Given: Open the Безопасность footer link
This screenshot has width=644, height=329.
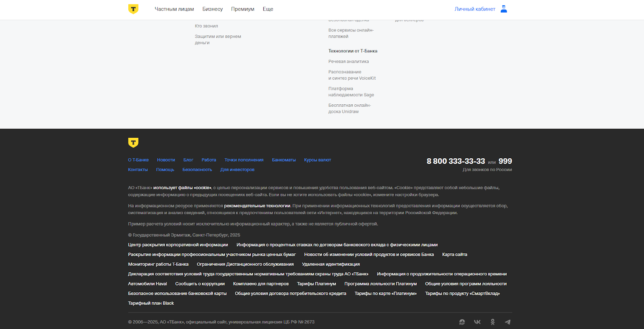Looking at the screenshot, I should pos(197,170).
